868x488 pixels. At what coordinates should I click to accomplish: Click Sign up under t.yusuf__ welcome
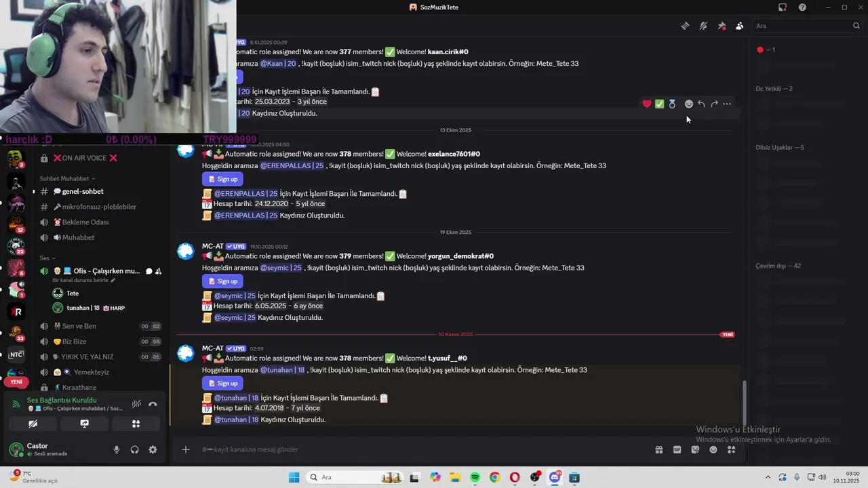point(222,384)
